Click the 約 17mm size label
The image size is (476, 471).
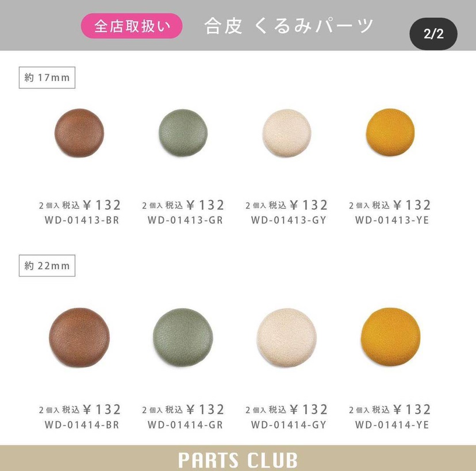47,78
